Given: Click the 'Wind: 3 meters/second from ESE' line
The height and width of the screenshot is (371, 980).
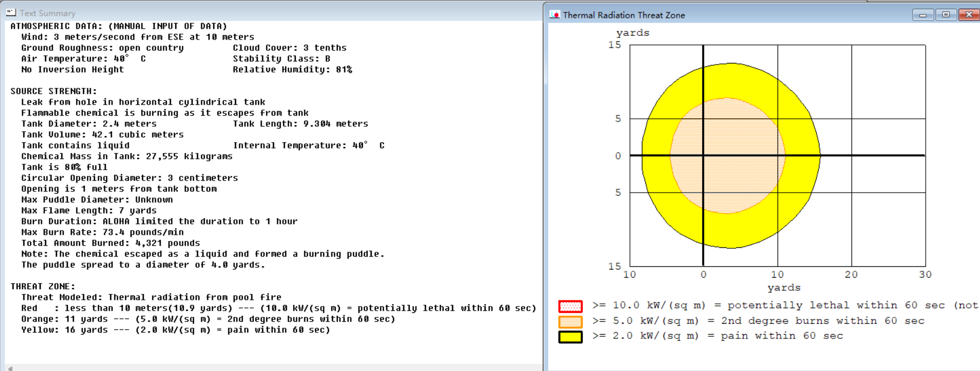Looking at the screenshot, I should [138, 37].
